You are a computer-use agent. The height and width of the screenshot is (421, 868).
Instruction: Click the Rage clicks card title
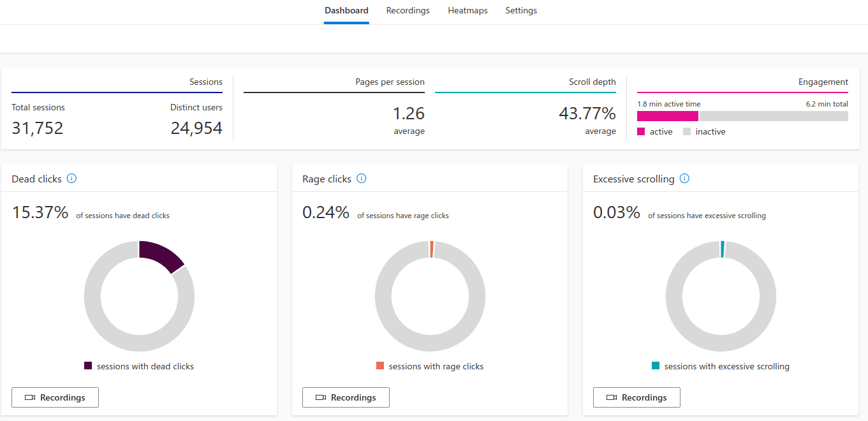(x=327, y=179)
